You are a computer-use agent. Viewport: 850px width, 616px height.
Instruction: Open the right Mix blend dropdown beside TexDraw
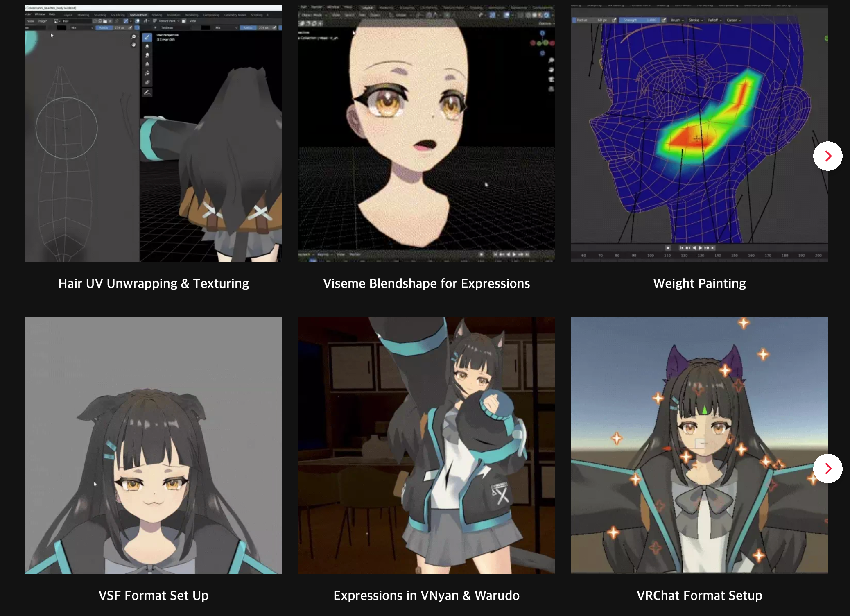pyautogui.click(x=226, y=28)
